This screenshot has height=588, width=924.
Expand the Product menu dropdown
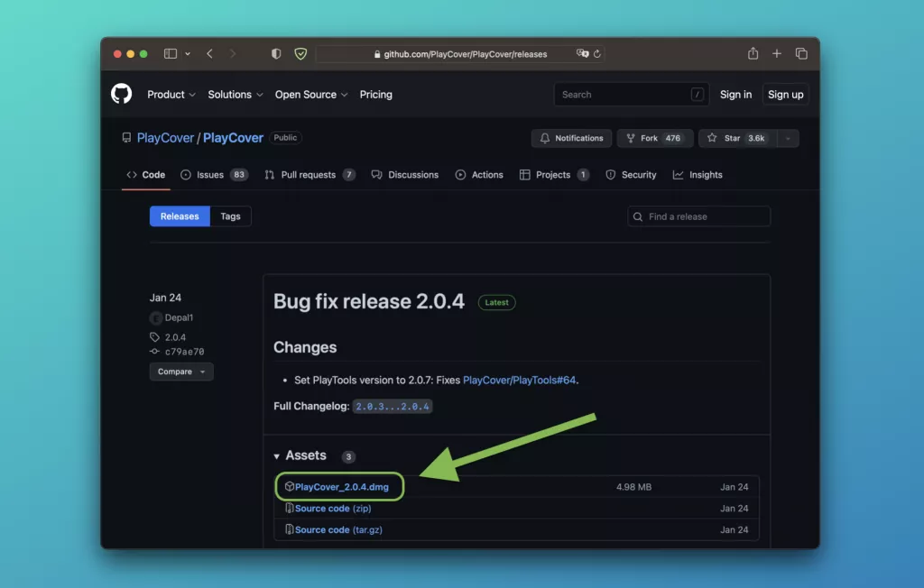coord(171,95)
